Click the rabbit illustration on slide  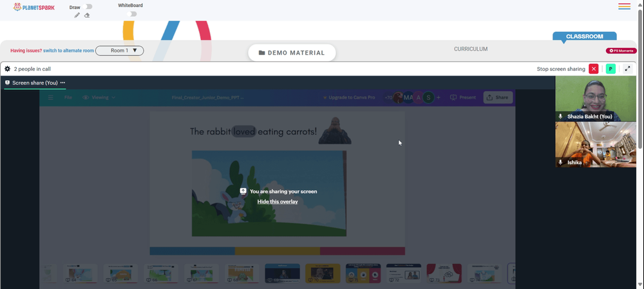235,206
